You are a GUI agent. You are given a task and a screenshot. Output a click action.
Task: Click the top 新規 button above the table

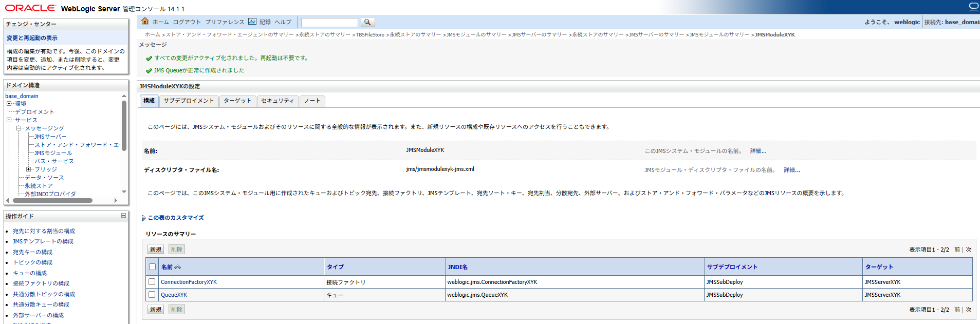pos(156,250)
